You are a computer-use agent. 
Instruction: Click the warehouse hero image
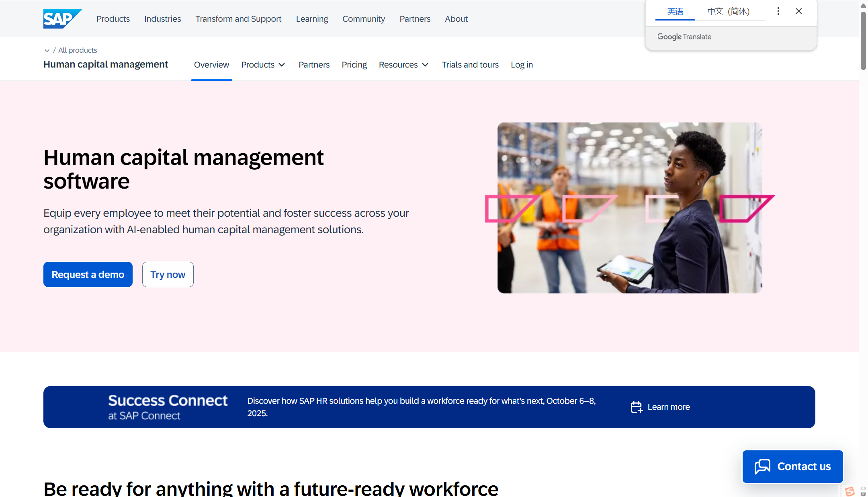[629, 207]
